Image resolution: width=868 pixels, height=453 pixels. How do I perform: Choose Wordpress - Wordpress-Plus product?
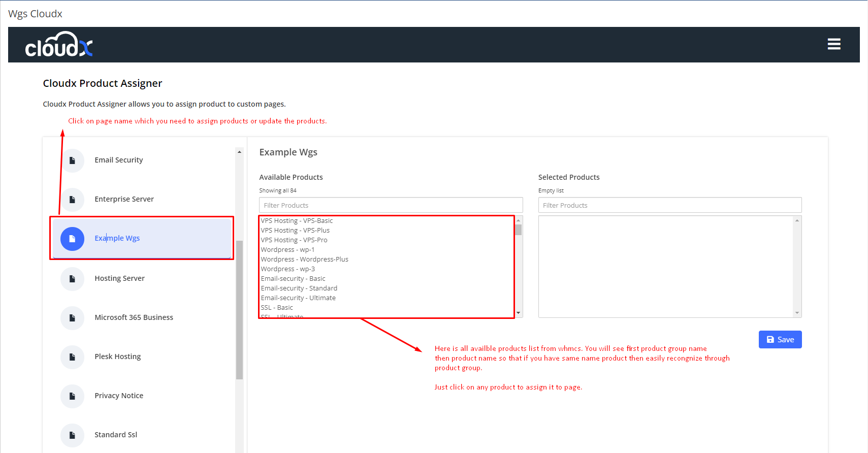(304, 260)
